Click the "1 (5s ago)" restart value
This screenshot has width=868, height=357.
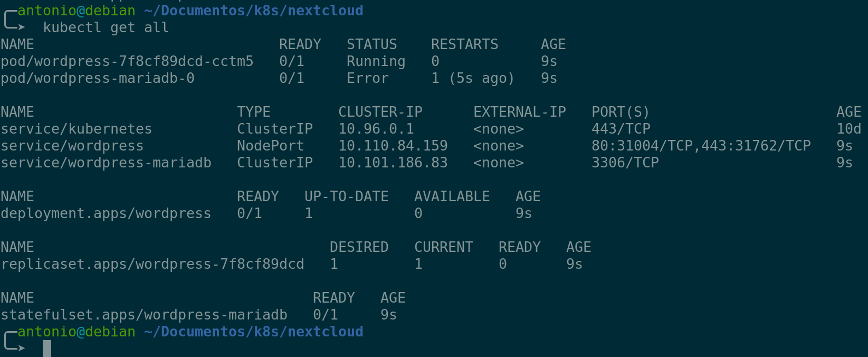click(x=472, y=78)
